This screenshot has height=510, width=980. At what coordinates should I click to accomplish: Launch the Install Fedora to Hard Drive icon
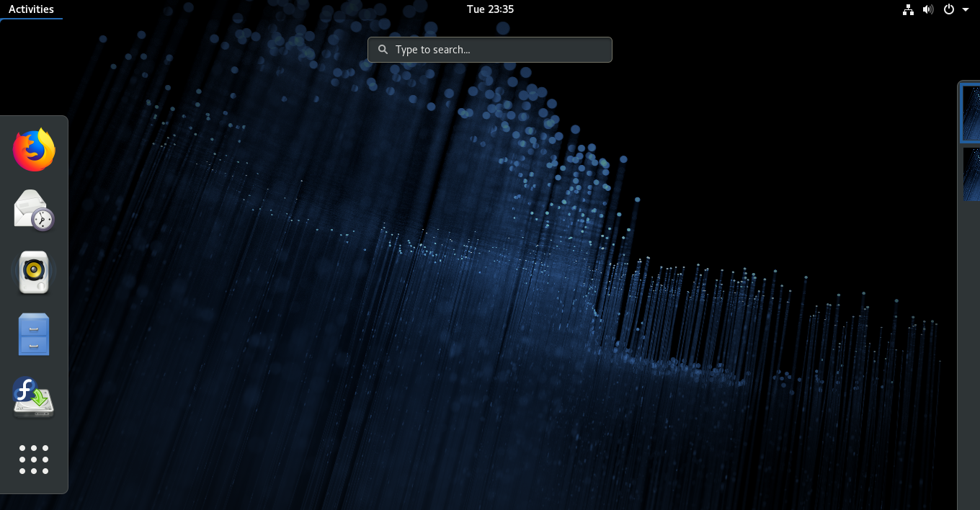point(34,397)
